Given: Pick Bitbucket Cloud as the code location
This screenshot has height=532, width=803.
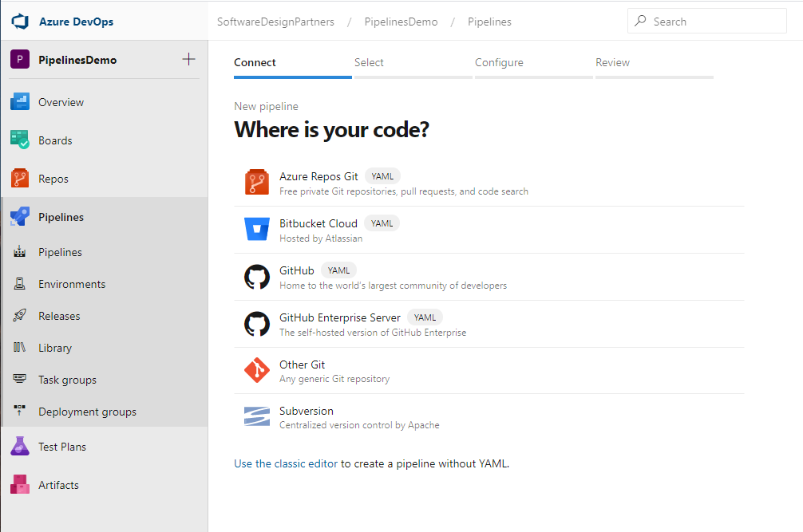Looking at the screenshot, I should click(257, 229).
